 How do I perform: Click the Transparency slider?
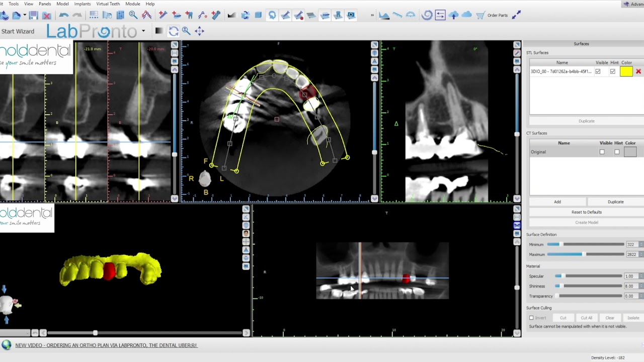[x=589, y=296]
